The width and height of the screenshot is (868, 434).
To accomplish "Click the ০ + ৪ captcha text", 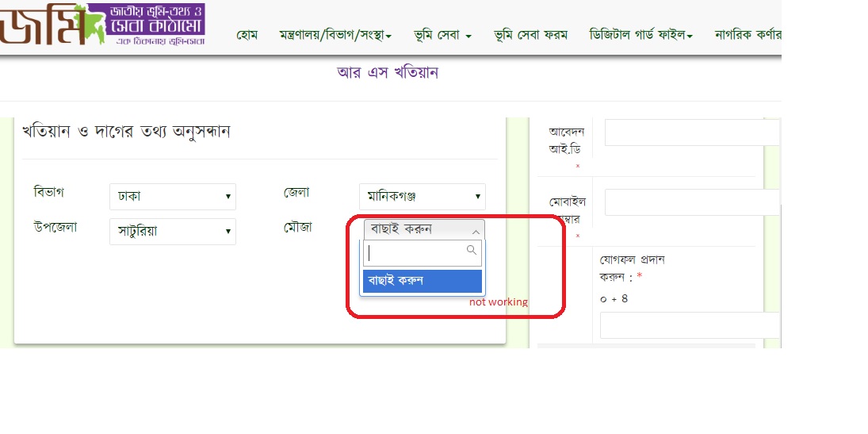I will [614, 299].
